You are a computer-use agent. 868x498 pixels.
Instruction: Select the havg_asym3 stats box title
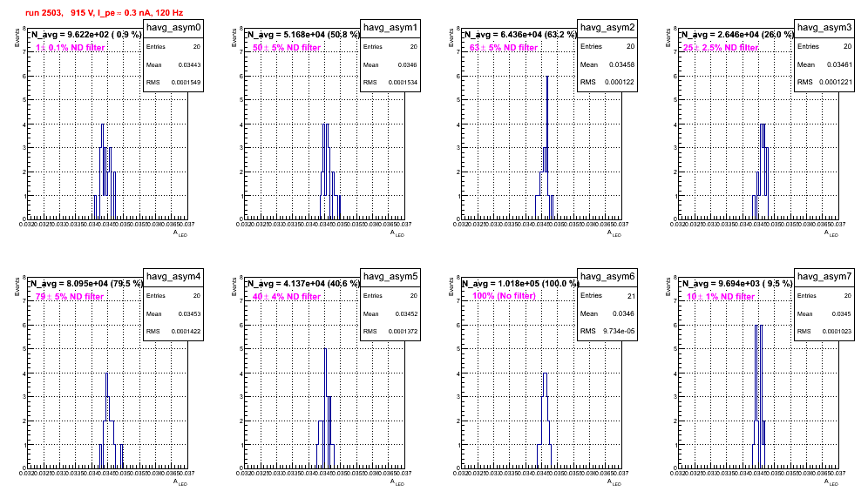pyautogui.click(x=824, y=28)
